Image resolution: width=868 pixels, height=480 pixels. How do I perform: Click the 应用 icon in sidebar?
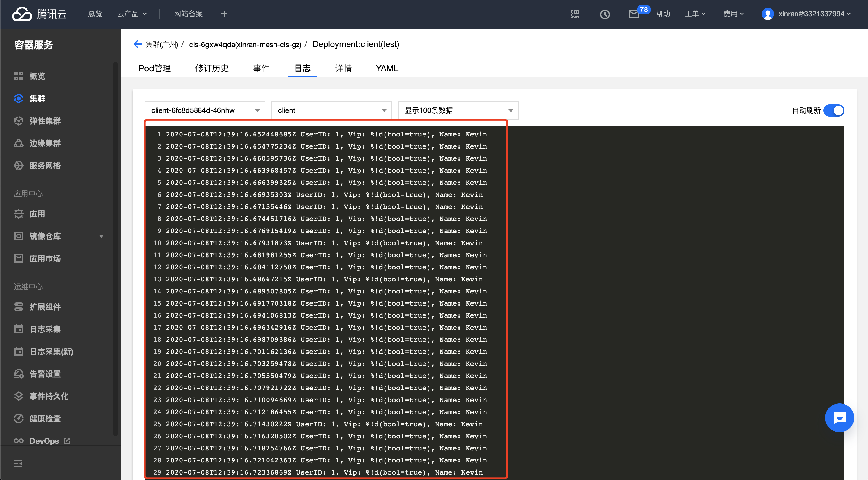coord(18,214)
